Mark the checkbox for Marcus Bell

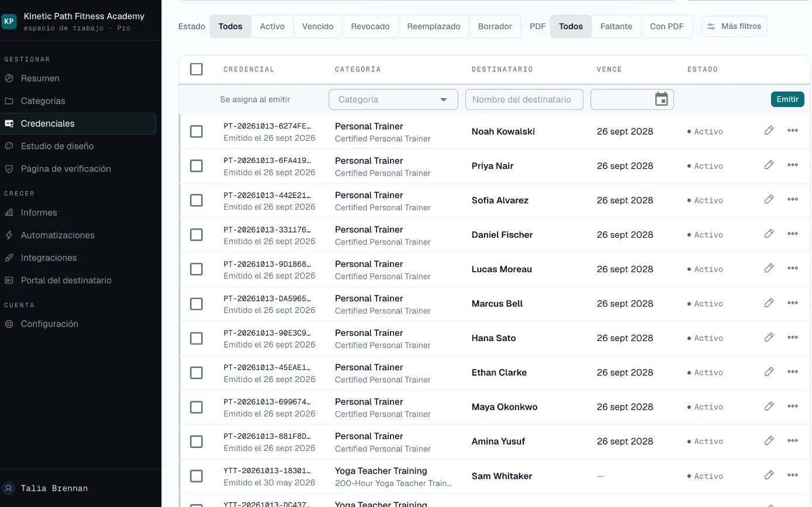coord(196,304)
